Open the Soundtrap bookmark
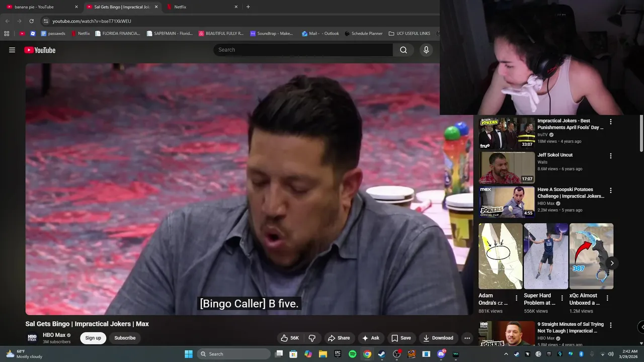The image size is (644, 362). [271, 34]
